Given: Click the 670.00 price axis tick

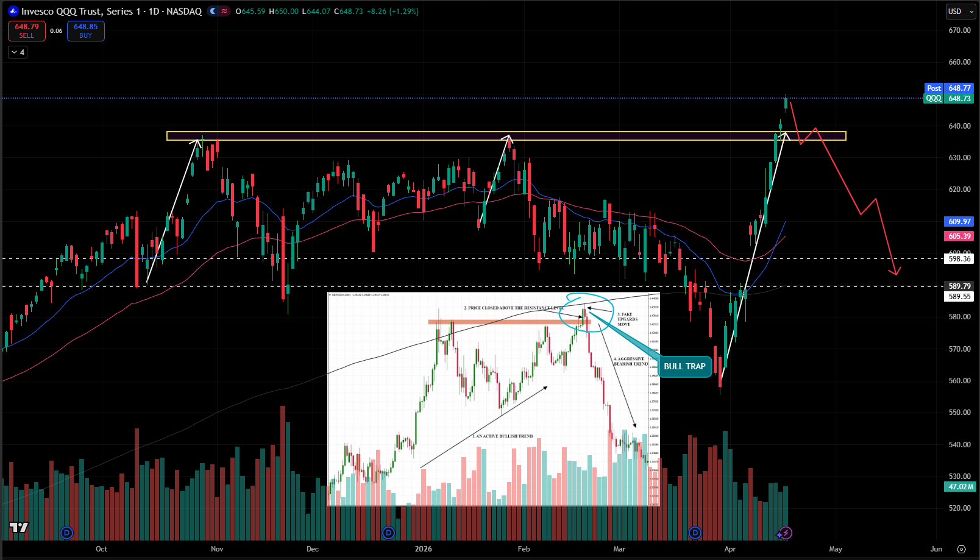Looking at the screenshot, I should coord(960,30).
